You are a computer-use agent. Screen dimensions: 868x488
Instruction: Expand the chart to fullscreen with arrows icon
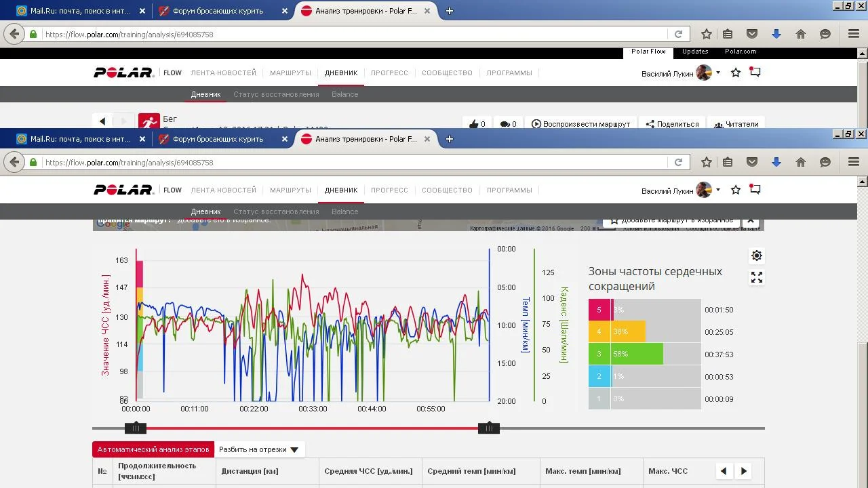click(757, 277)
